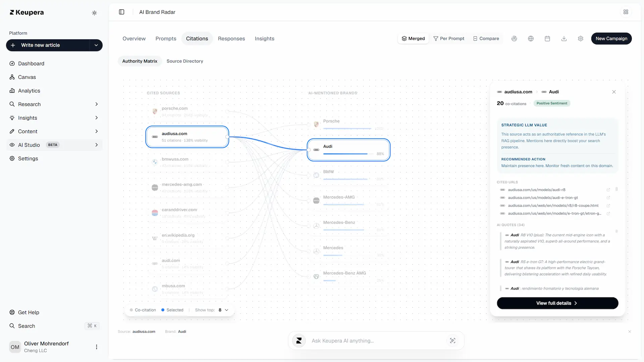Image resolution: width=644 pixels, height=362 pixels.
Task: Click the Search magnifier in sidebar
Action: click(12, 326)
